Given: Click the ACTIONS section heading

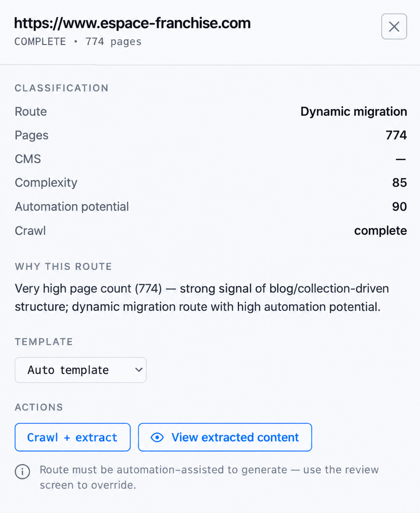Looking at the screenshot, I should click(39, 407).
